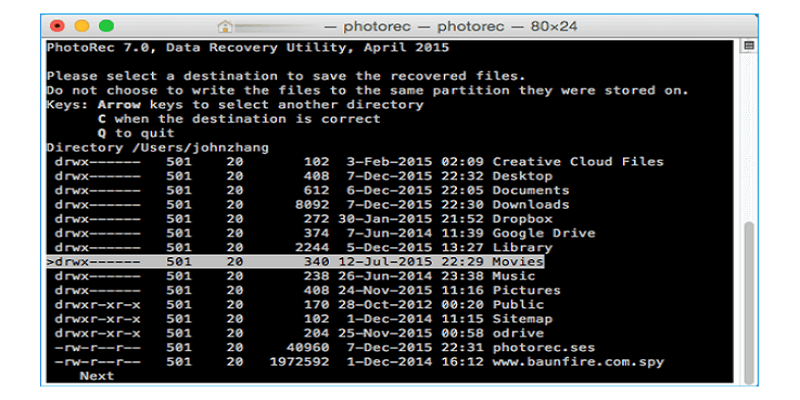The height and width of the screenshot is (400, 800).
Task: Pick the Dropbox folder in list
Action: (522, 219)
